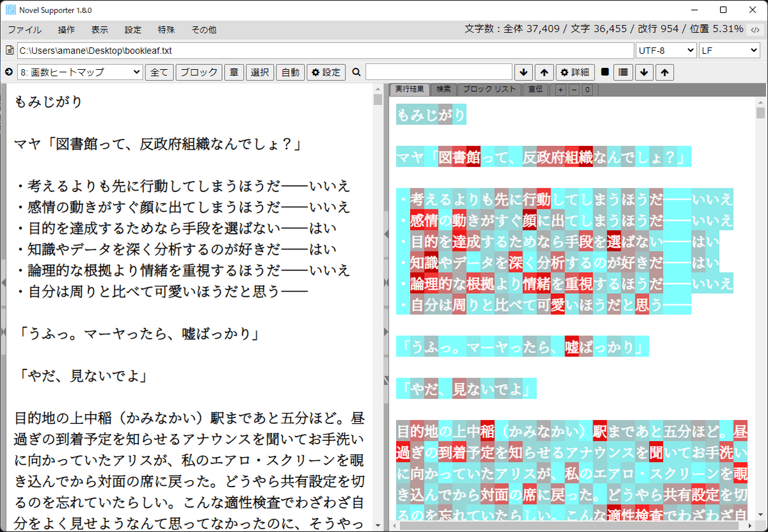Switch to the ブロックリスト tab
This screenshot has width=768, height=532.
coord(489,90)
